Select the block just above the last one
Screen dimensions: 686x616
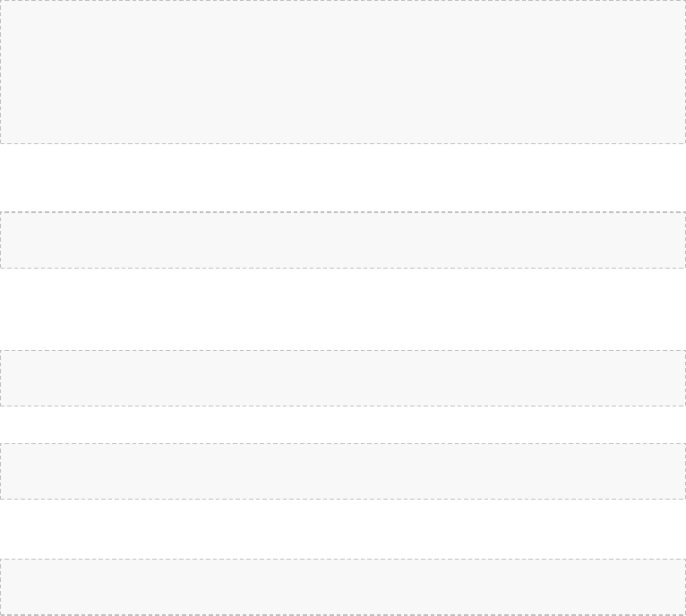[343, 471]
